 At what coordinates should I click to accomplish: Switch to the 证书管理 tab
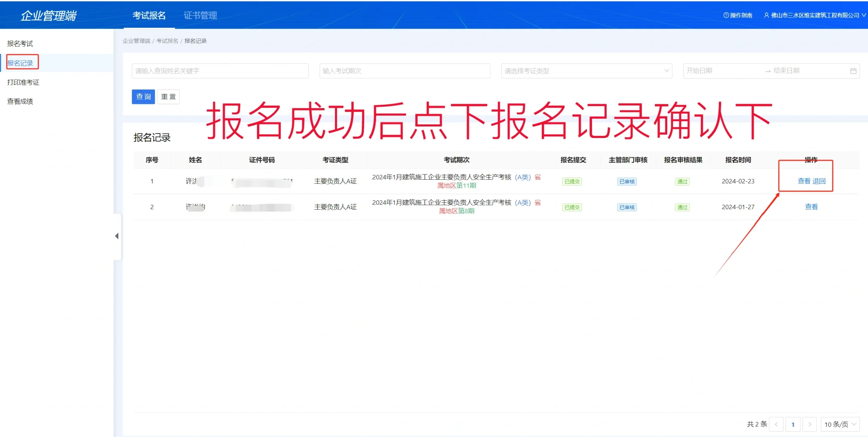[200, 15]
